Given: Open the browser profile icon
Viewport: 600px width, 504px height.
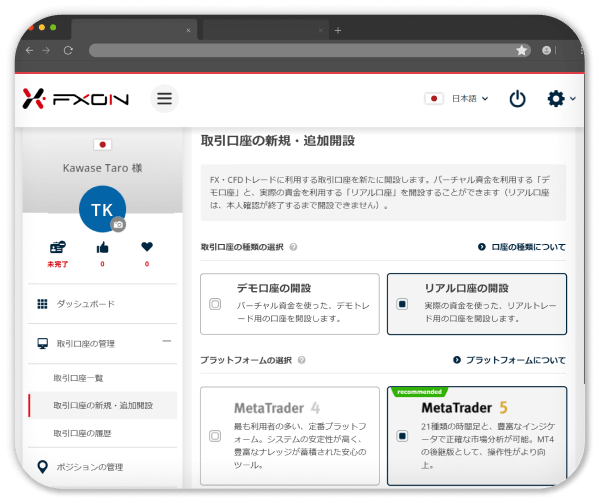Looking at the screenshot, I should 546,50.
